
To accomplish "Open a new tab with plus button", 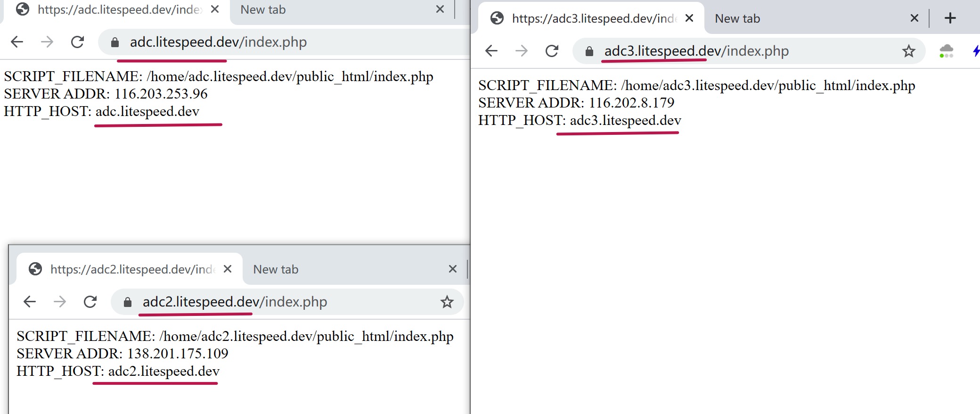I will pos(950,18).
